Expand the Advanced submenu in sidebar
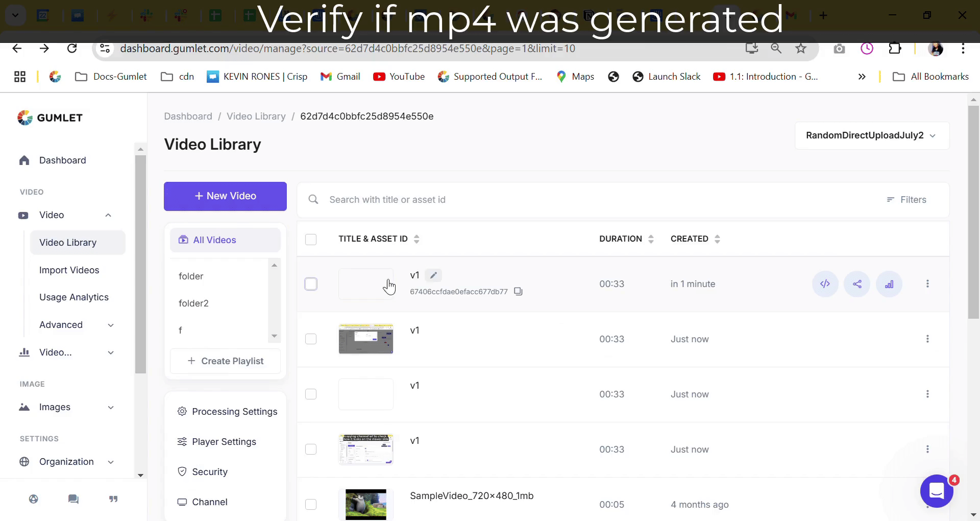980x521 pixels. point(111,325)
